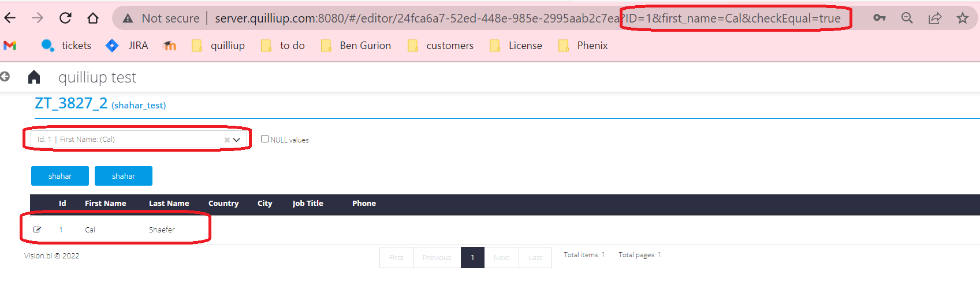Open the Ben Gurion bookmark folder
Viewport: 980px width, 297px height.
coord(356,46)
